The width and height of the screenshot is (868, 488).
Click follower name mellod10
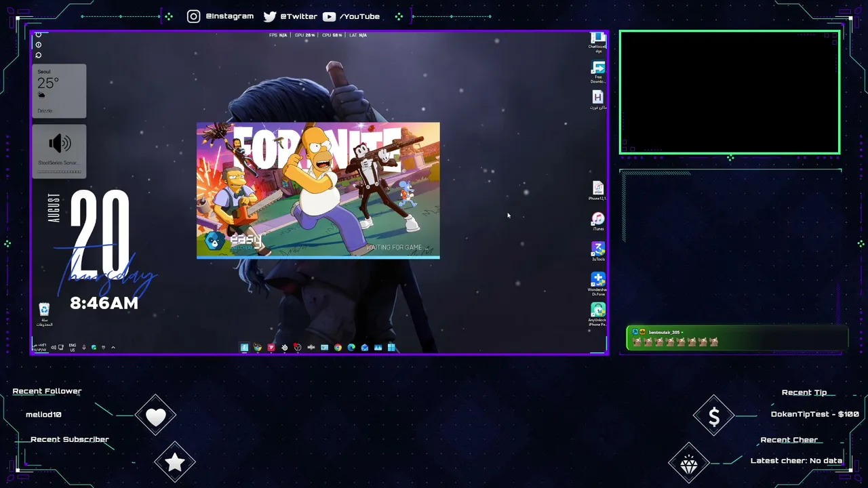43,414
